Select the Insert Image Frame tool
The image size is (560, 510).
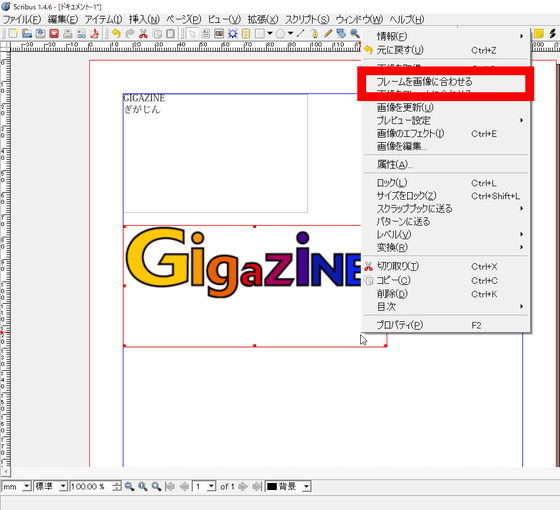tap(219, 34)
